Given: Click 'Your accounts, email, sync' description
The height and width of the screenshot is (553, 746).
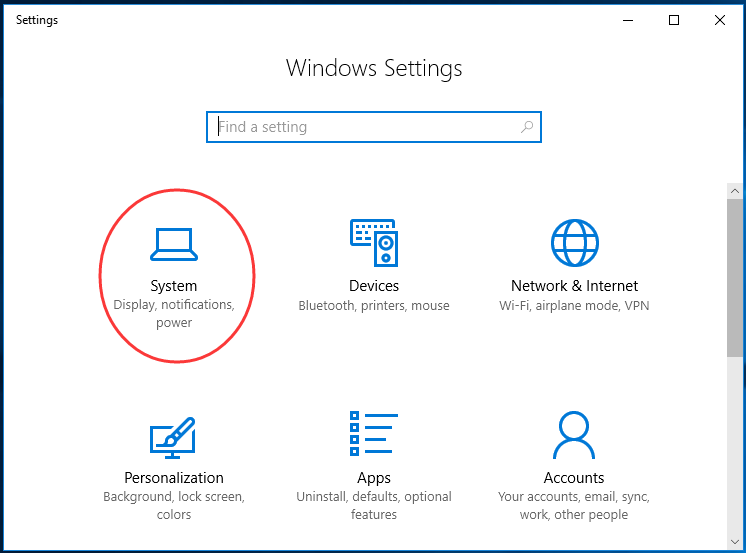Looking at the screenshot, I should point(574,505).
